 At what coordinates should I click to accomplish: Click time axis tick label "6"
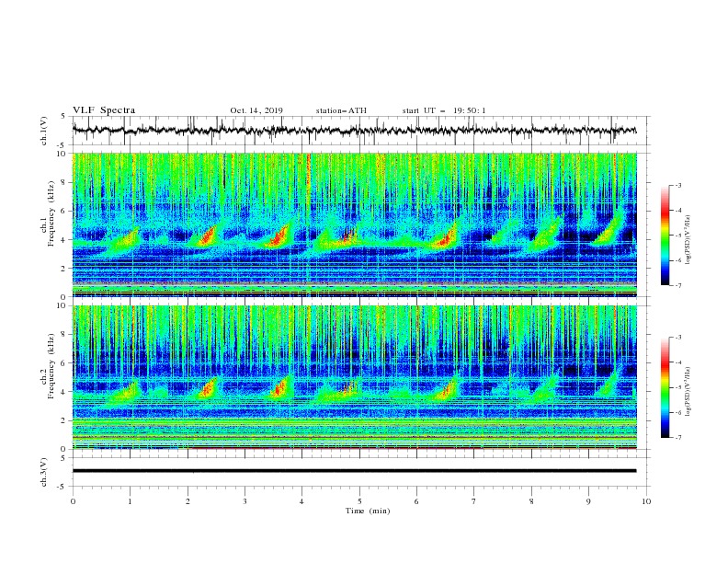coord(416,501)
